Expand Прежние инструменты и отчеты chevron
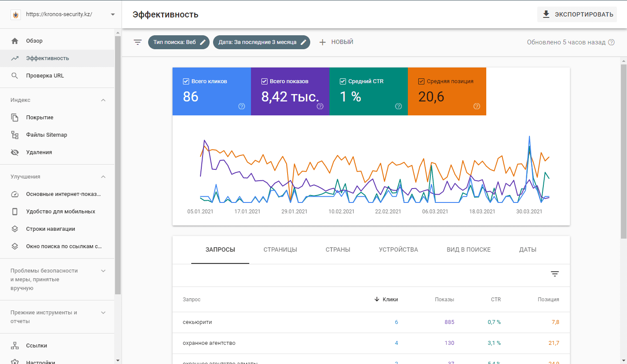Screen dimensions: 627x364 tap(103, 313)
